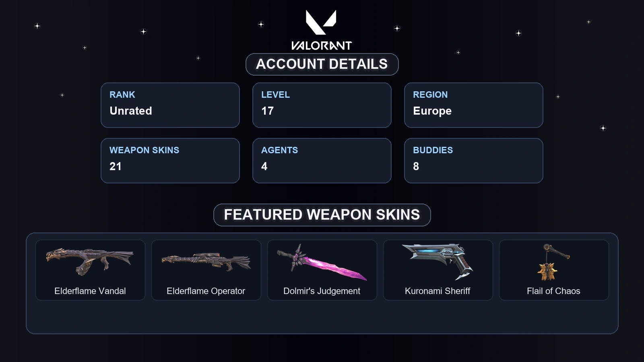Open the Agents 4 card
Viewport: 644px width, 362px height.
click(x=322, y=161)
